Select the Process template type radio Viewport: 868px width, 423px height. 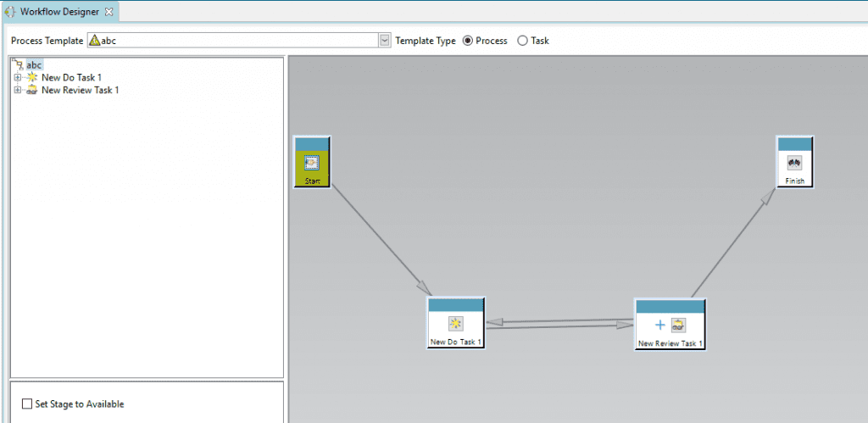(x=468, y=41)
